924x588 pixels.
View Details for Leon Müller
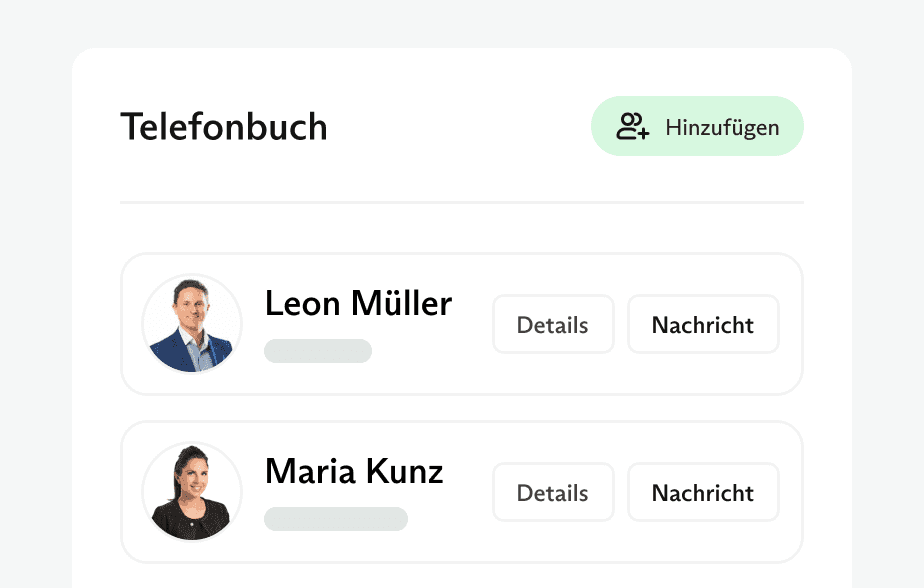pos(553,325)
